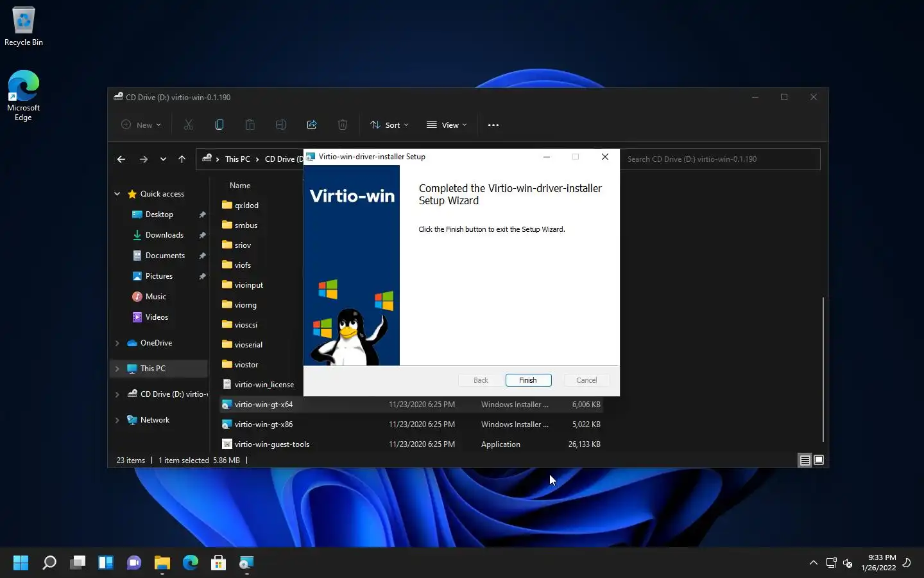The image size is (924, 578).
Task: Close the Virtio-win-driver-installer Setup dialog
Action: coord(604,157)
